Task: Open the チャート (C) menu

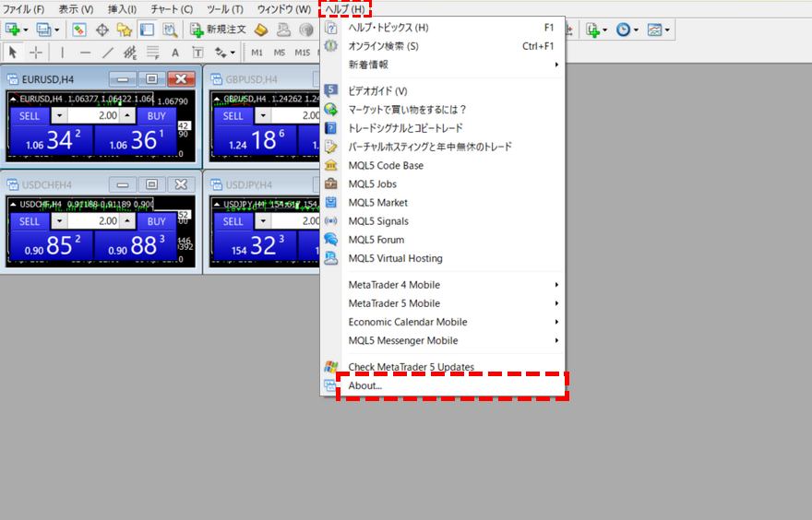Action: [x=172, y=9]
